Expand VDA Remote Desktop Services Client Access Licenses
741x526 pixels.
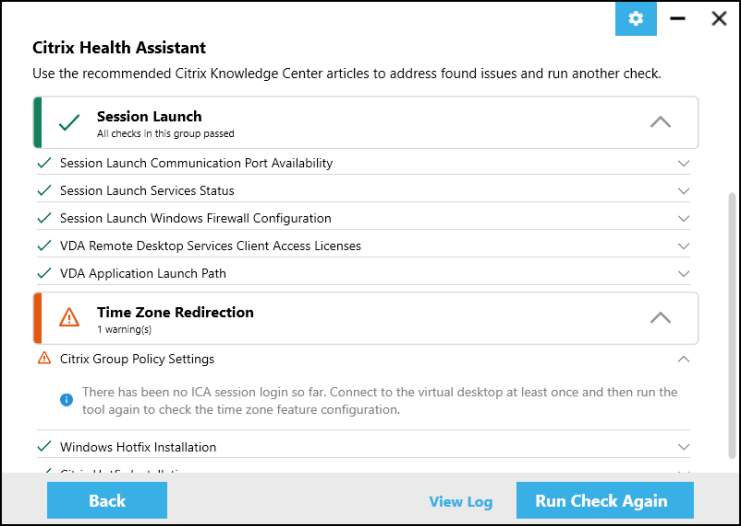pyautogui.click(x=684, y=246)
